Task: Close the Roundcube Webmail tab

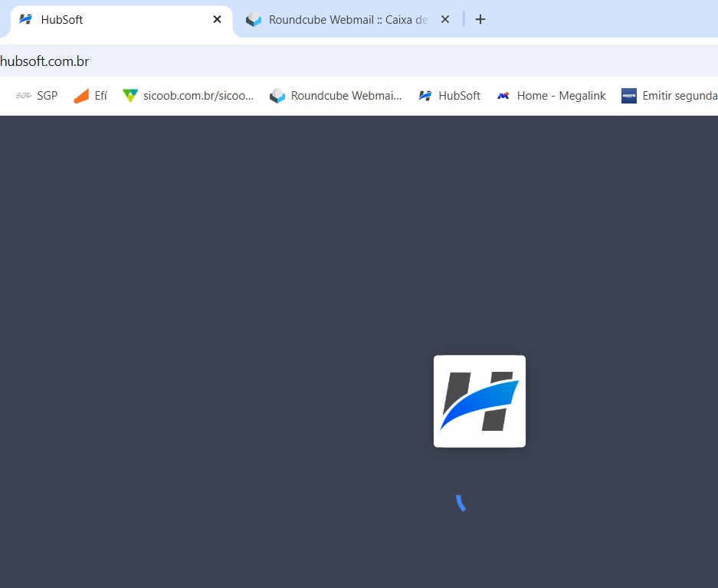Action: click(x=444, y=19)
